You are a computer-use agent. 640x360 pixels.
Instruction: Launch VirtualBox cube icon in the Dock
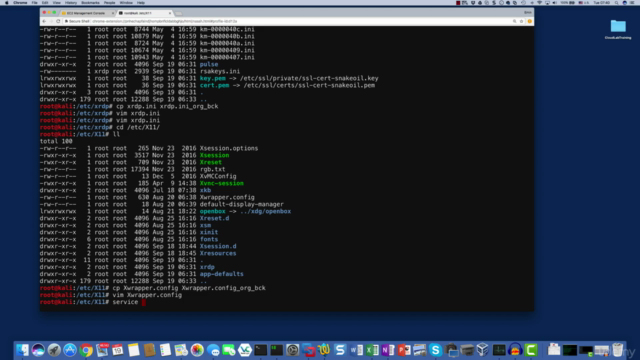pos(483,350)
